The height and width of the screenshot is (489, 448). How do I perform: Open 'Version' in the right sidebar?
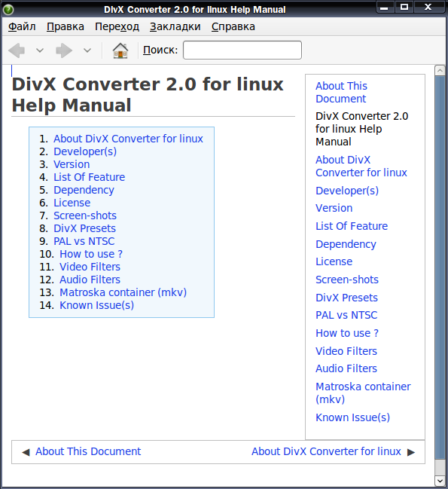click(334, 208)
